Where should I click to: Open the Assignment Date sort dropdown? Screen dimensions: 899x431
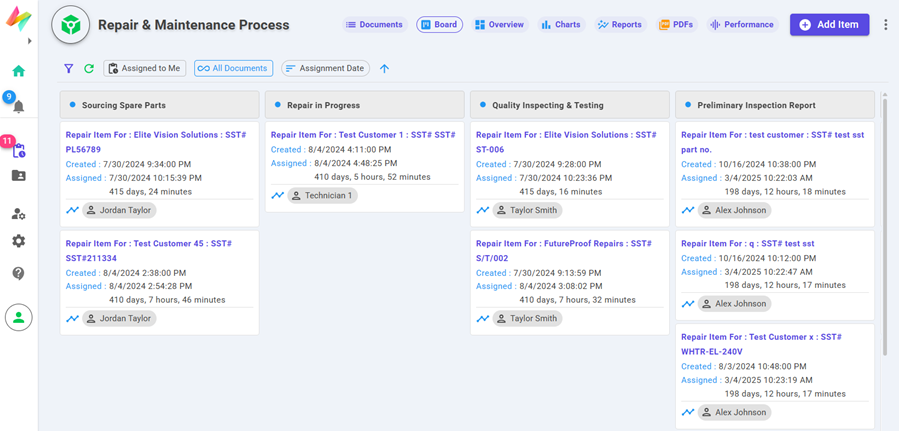click(325, 69)
